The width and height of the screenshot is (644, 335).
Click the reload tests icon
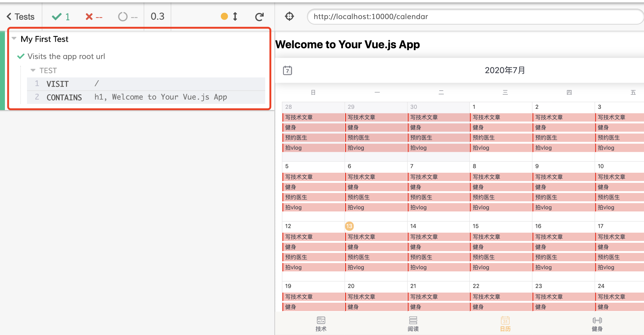259,17
